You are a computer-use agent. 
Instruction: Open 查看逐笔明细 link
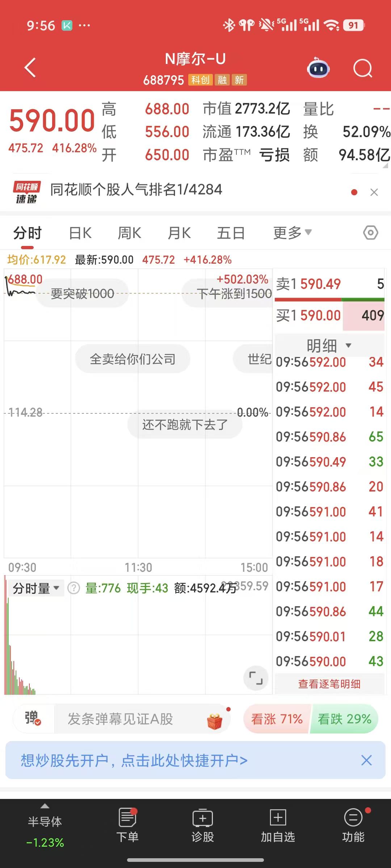[329, 684]
